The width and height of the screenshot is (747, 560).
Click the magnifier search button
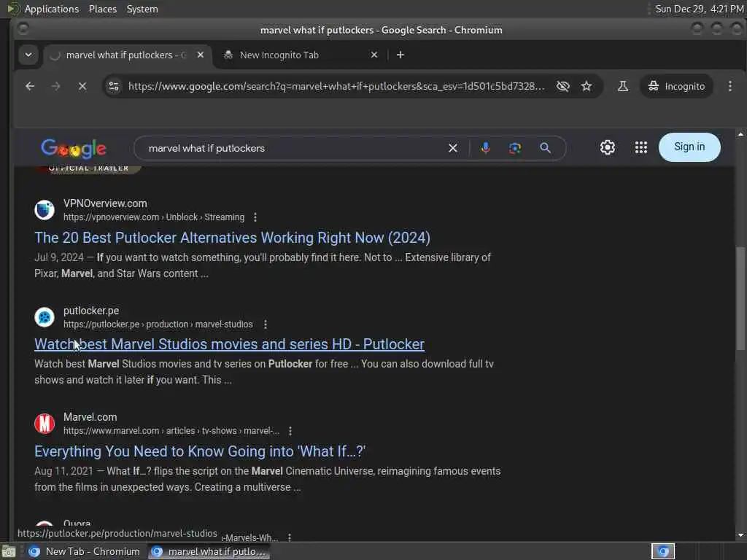coord(545,148)
